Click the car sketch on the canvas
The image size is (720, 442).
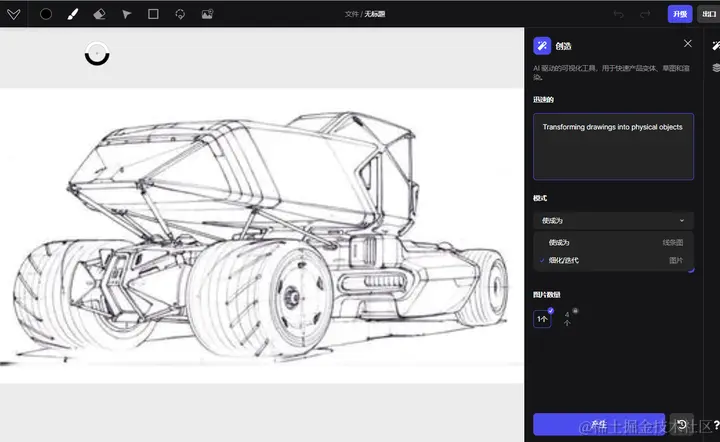point(262,235)
